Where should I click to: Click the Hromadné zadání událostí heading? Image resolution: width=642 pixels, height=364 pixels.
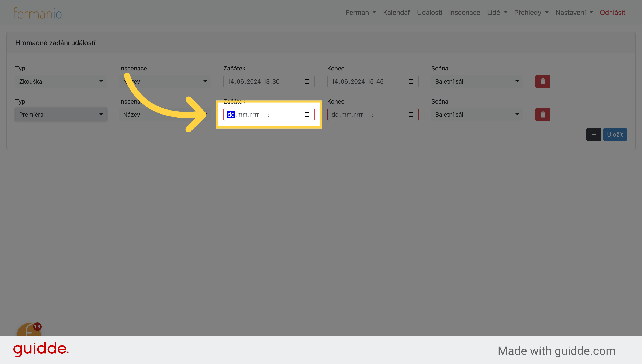click(x=55, y=43)
